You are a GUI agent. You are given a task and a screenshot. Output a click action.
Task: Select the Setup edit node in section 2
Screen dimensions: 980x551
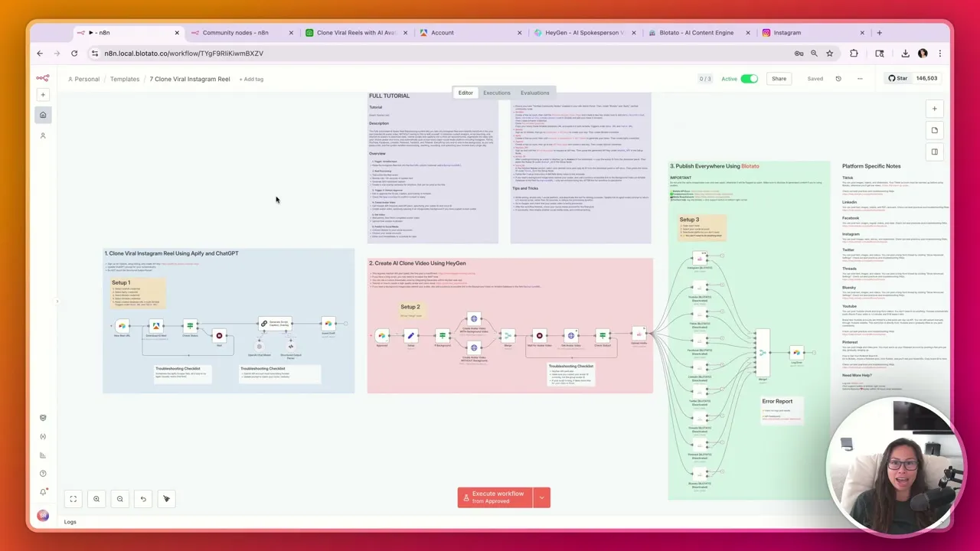411,335
